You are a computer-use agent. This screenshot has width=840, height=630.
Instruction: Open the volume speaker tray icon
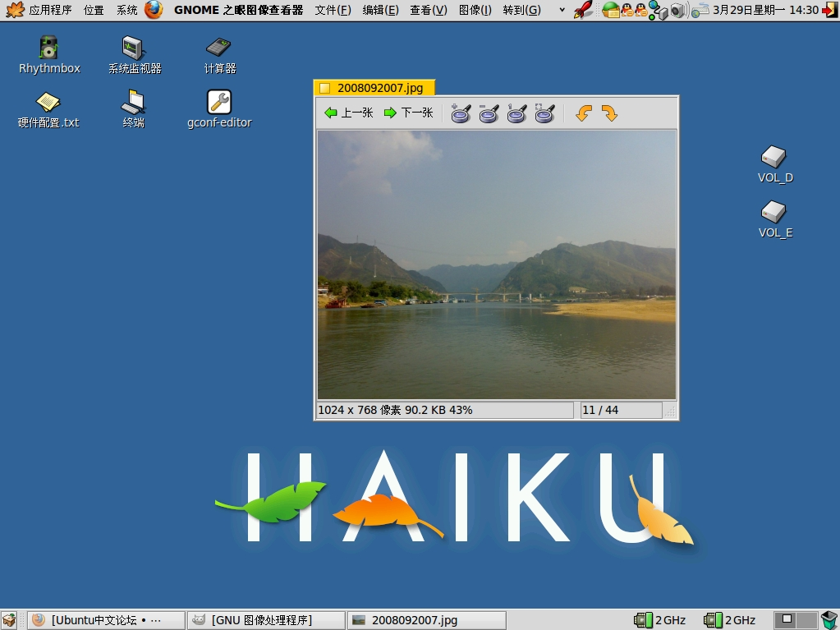pos(679,10)
